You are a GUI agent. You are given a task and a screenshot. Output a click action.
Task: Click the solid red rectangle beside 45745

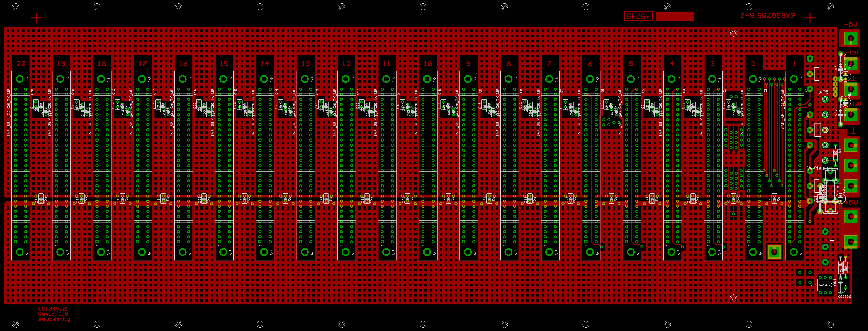(675, 16)
